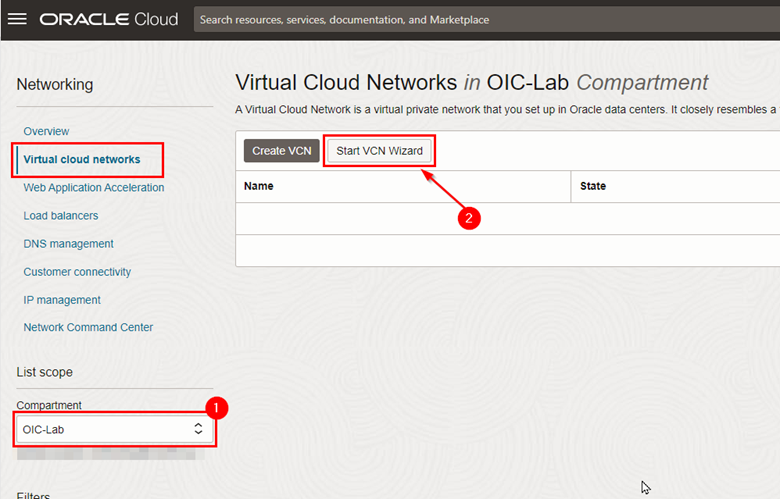
Task: Click the List scope heading
Action: pyautogui.click(x=44, y=372)
